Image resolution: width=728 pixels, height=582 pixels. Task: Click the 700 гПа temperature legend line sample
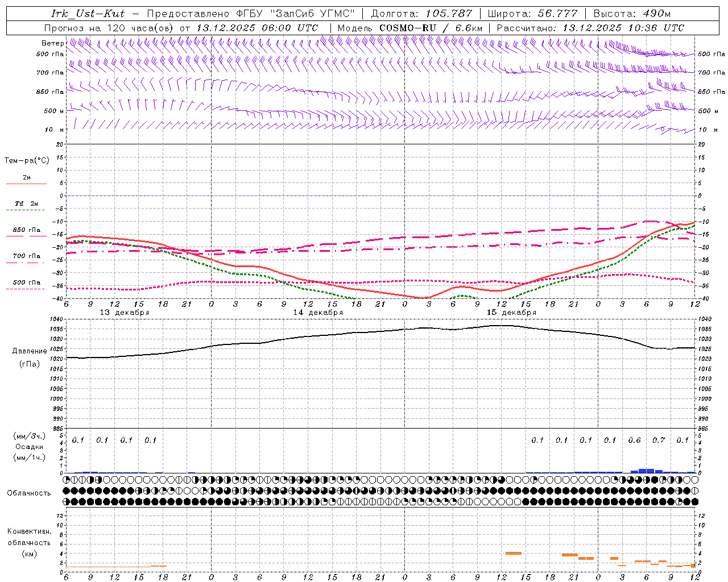pyautogui.click(x=26, y=263)
